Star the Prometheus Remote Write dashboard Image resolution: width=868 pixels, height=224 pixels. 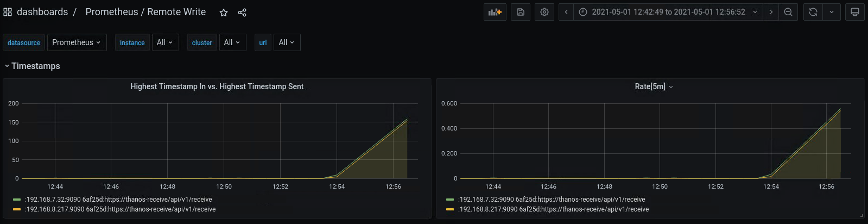pyautogui.click(x=224, y=13)
